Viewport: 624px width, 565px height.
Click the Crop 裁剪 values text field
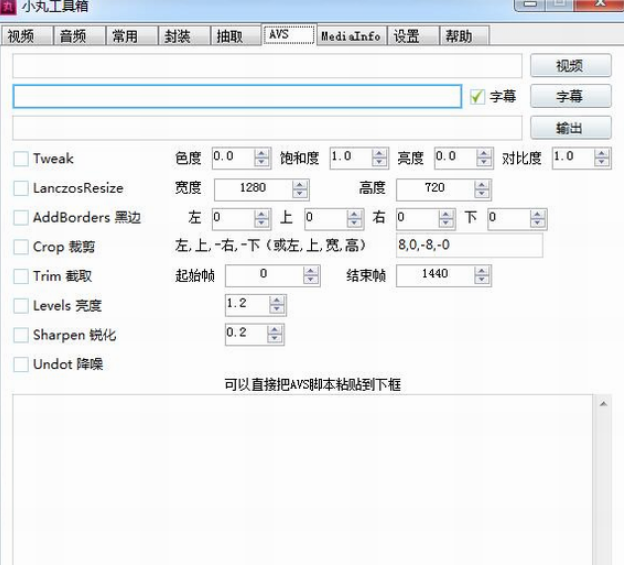pos(468,246)
